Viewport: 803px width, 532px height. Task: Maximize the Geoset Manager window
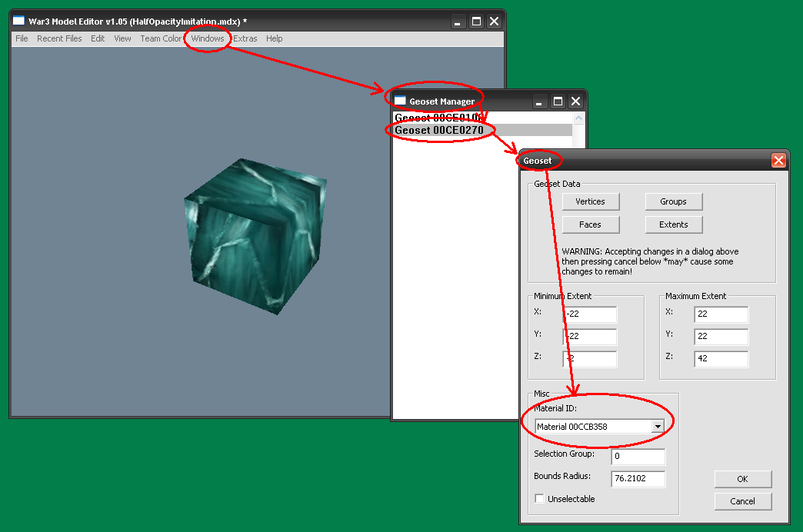tap(558, 101)
